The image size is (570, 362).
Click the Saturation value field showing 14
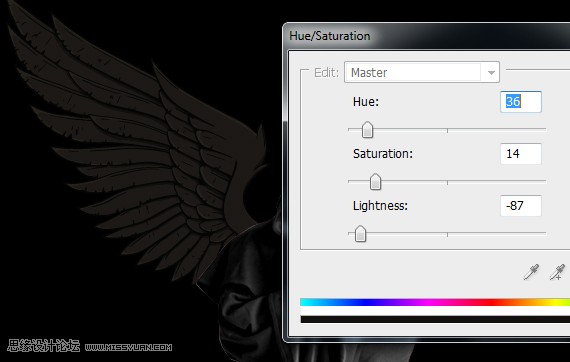[521, 154]
